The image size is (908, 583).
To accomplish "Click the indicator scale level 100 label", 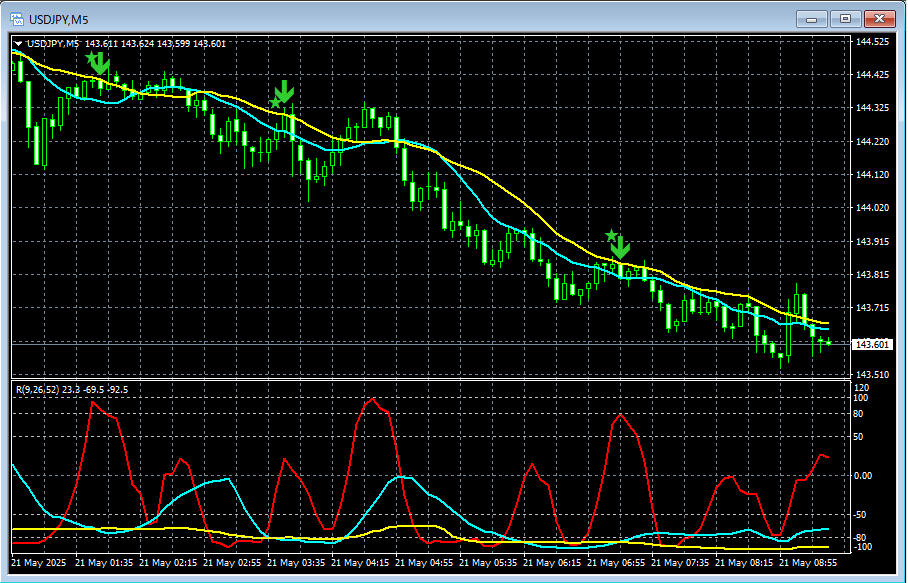I will point(860,398).
